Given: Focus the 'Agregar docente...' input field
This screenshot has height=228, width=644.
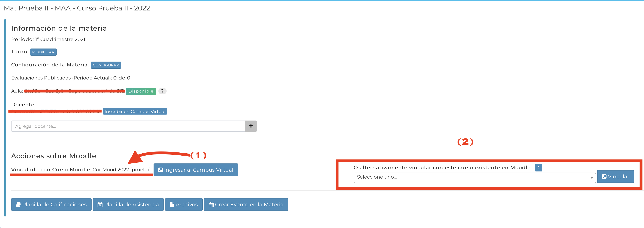Looking at the screenshot, I should (128, 126).
